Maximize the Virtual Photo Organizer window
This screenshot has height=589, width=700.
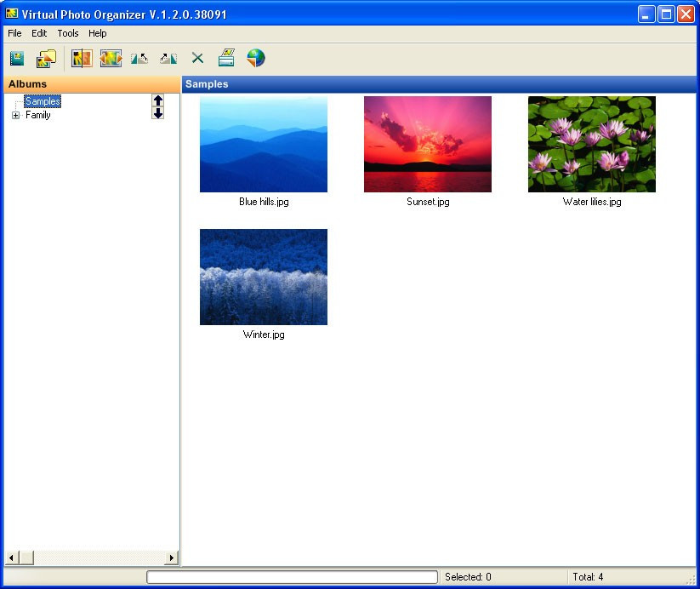[666, 14]
